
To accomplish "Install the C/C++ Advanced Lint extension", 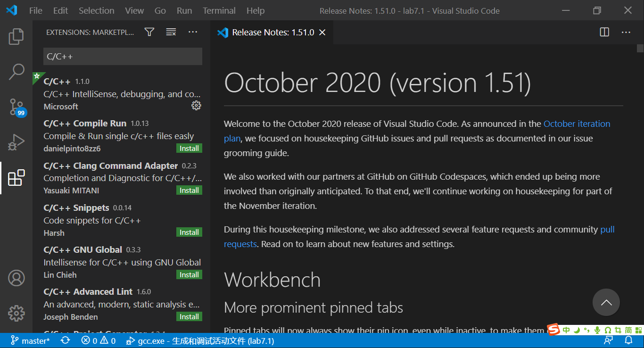I will pos(189,316).
